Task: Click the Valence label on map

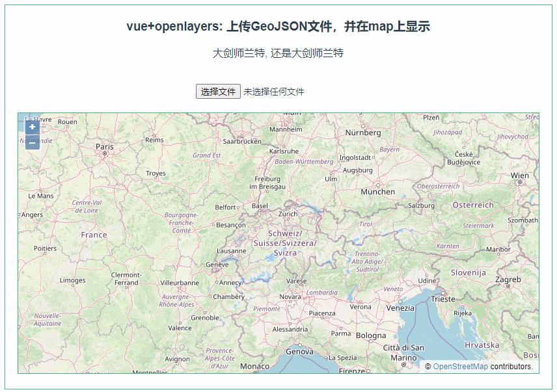Action: pyautogui.click(x=180, y=328)
